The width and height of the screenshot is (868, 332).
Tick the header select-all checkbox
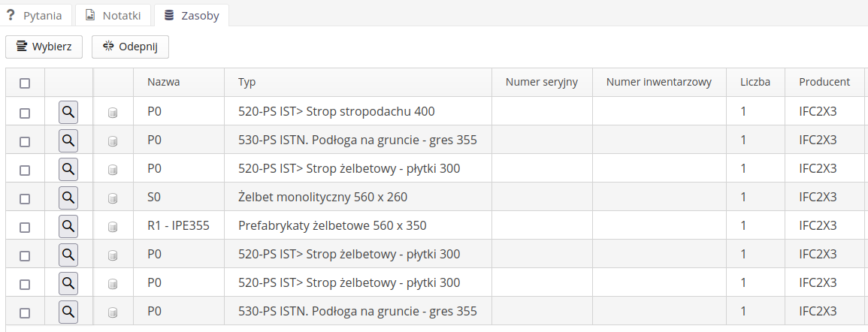[25, 83]
